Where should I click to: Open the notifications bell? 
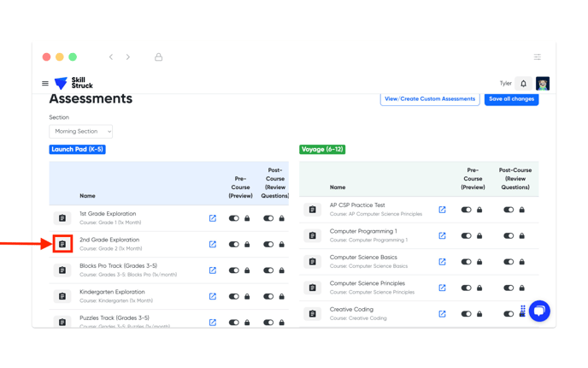[x=524, y=83]
